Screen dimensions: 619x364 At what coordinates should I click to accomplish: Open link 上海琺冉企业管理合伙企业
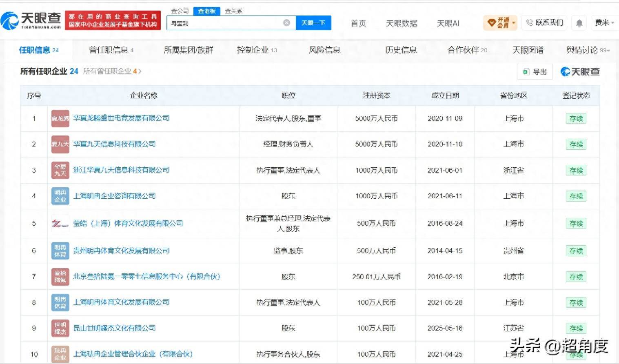coord(133,354)
